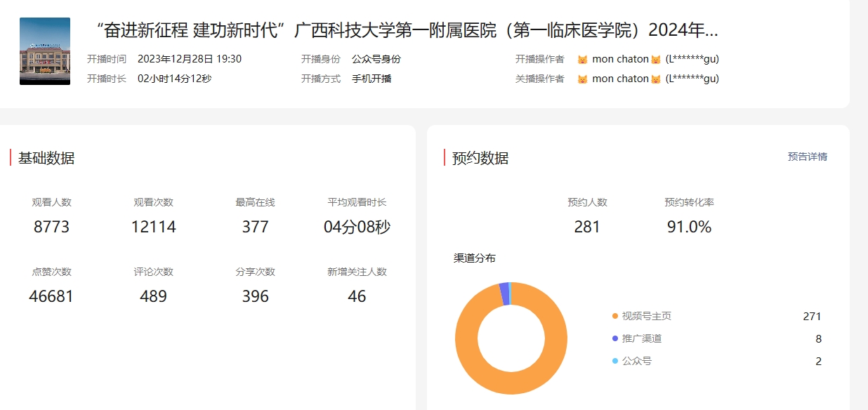Click the 点赞次数 value 46681
The width and height of the screenshot is (868, 410).
(51, 296)
